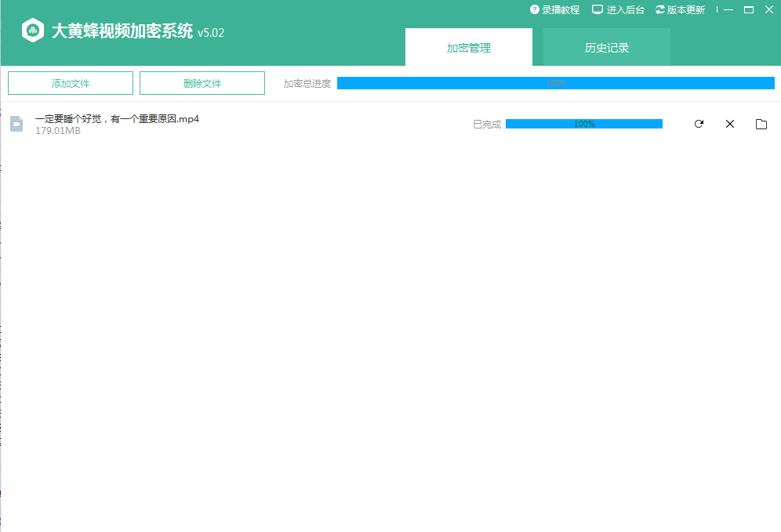Click the video file icon in the list
Viewport: 781px width, 532px height.
pyautogui.click(x=16, y=124)
